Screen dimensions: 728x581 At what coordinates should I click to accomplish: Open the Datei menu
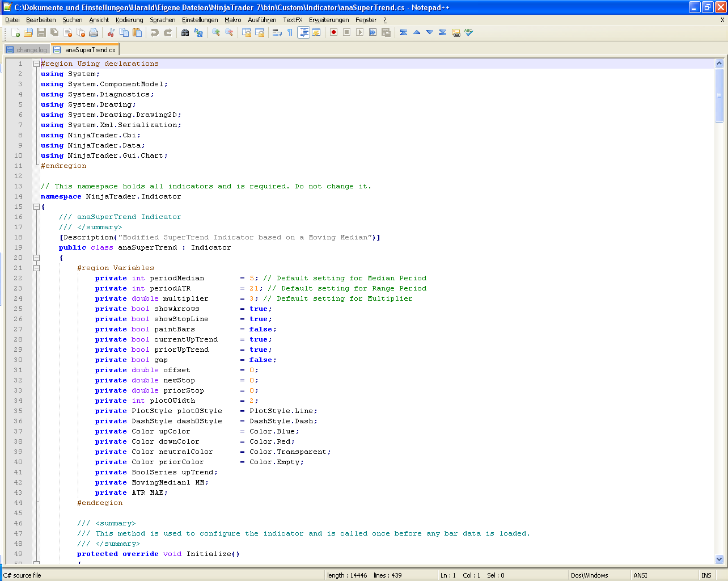click(x=12, y=20)
